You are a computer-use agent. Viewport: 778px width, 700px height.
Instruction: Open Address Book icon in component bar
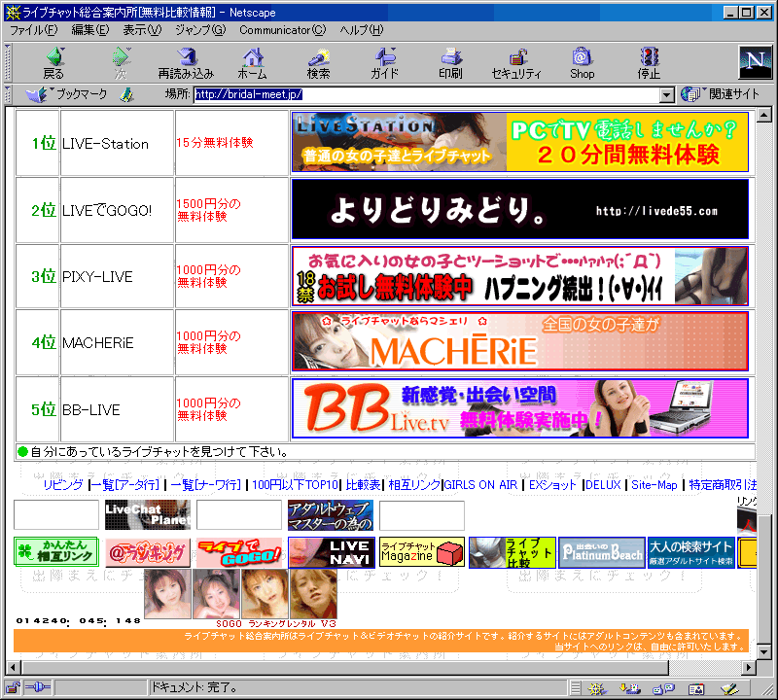tap(696, 688)
